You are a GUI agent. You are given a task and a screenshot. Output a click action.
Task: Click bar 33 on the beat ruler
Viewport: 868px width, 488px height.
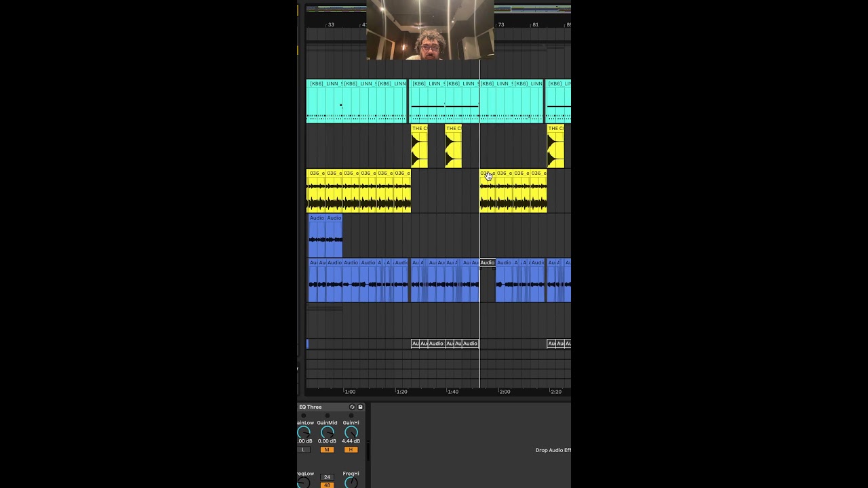pos(330,24)
